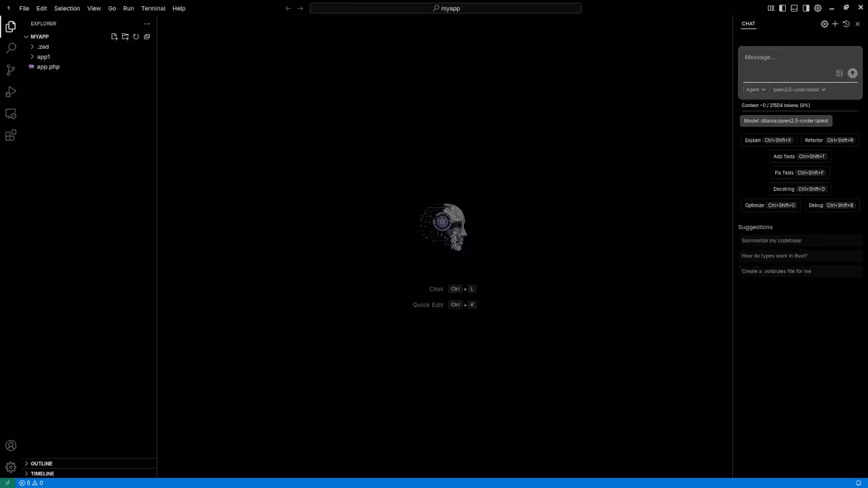Refresh the Explorer file tree

(x=136, y=37)
